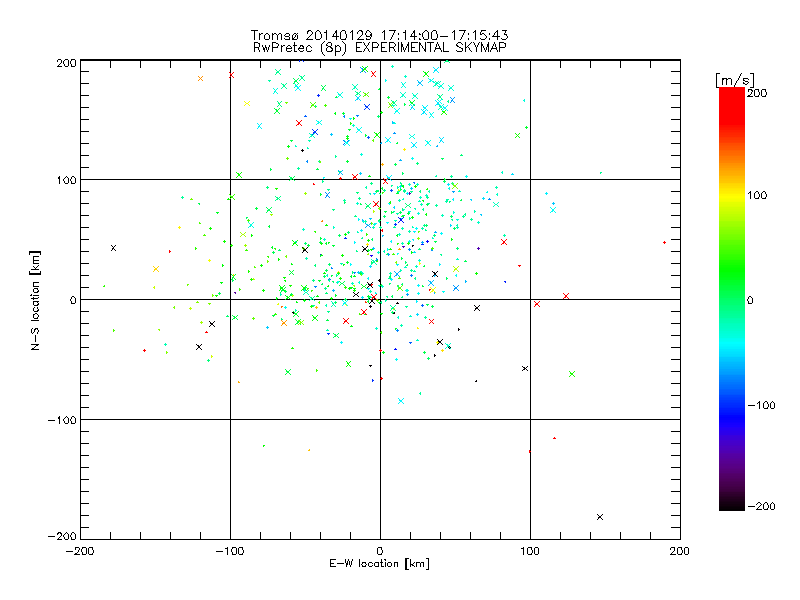Screen dimensions: 800x600
Task: Select the lone green dot below the −100 km horizontal line
Action: [x=264, y=446]
